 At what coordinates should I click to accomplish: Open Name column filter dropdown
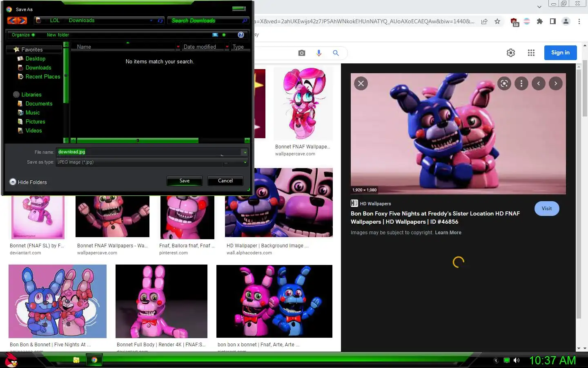[x=178, y=47]
